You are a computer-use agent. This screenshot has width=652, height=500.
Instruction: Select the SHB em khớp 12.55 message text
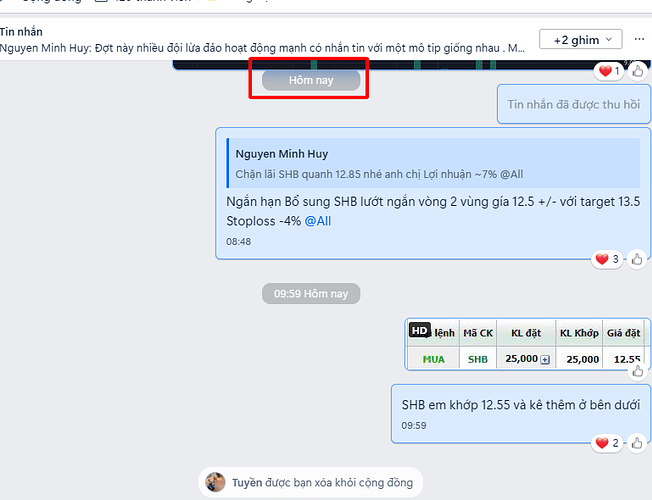pos(521,404)
